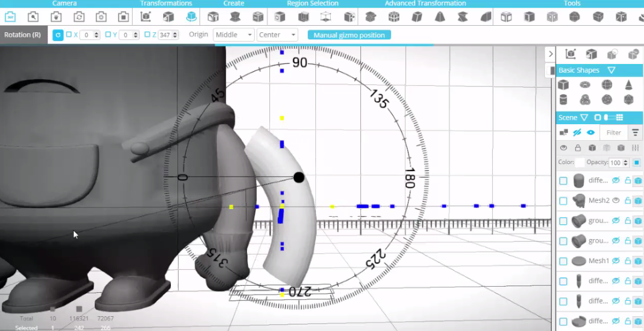Screen dimensions: 644x331
Task: Adjust the X rotation value stepper
Action: point(96,35)
